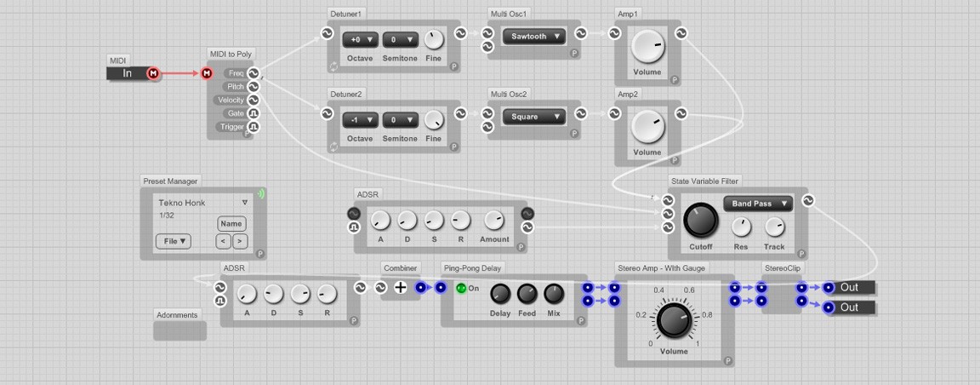Go to next preset with the > button

239,241
